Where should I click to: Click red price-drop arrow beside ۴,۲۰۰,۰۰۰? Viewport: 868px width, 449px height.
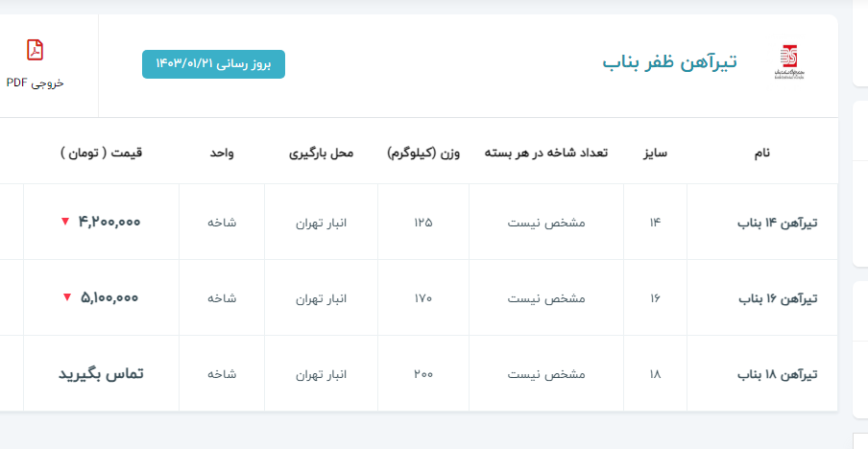coord(65,222)
